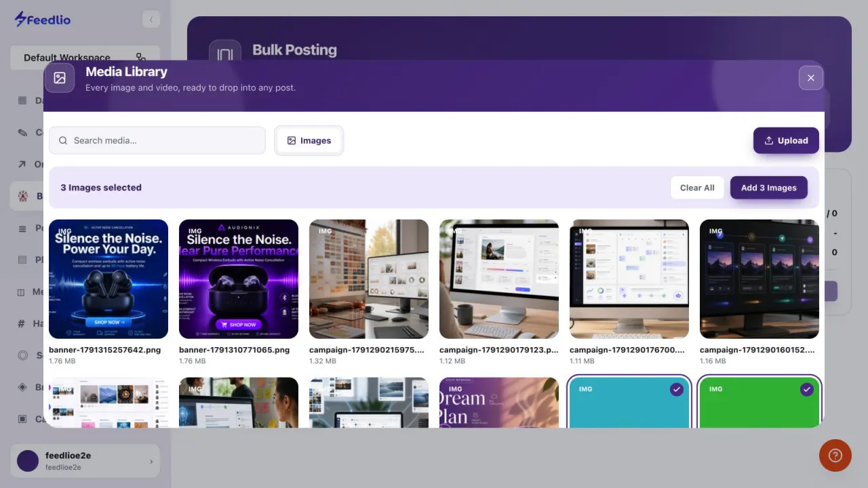
Task: Select the blue Silence the Noise banner thumbnail
Action: [x=108, y=279]
